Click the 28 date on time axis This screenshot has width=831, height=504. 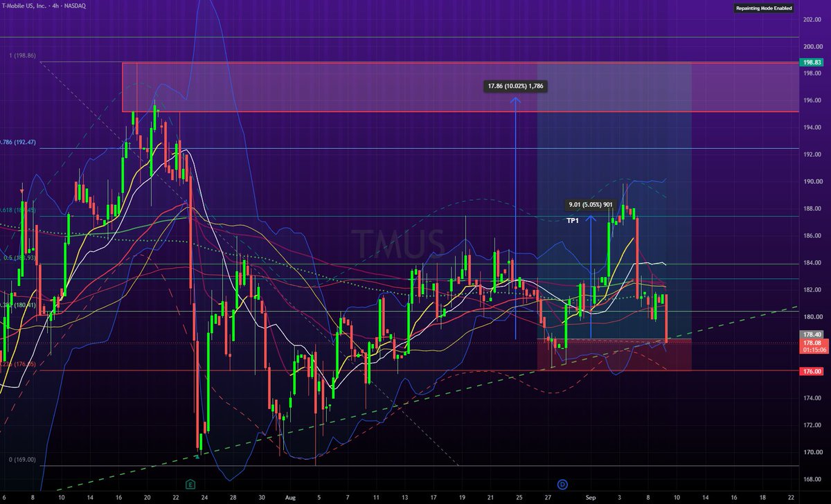[233, 497]
